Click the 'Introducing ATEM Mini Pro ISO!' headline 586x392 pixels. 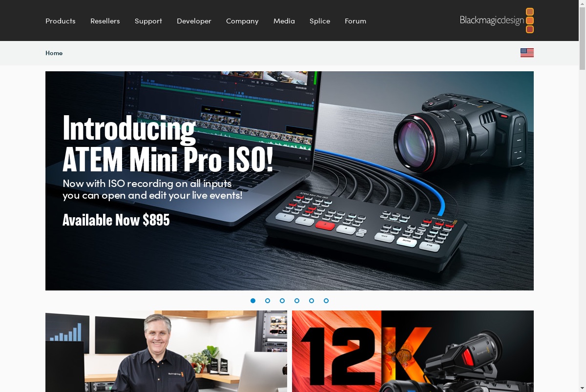coord(168,144)
